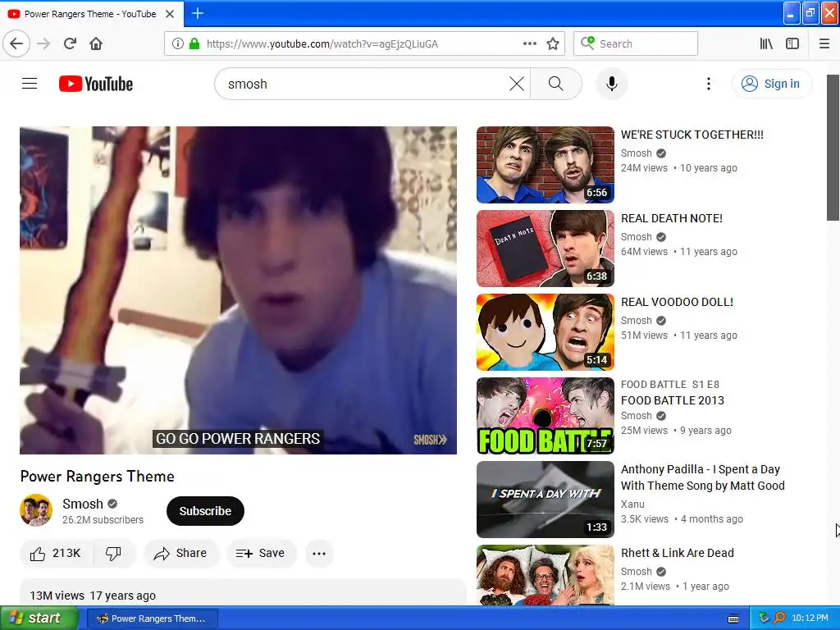840x630 pixels.
Task: Click the Firefox Search box
Action: tap(636, 44)
